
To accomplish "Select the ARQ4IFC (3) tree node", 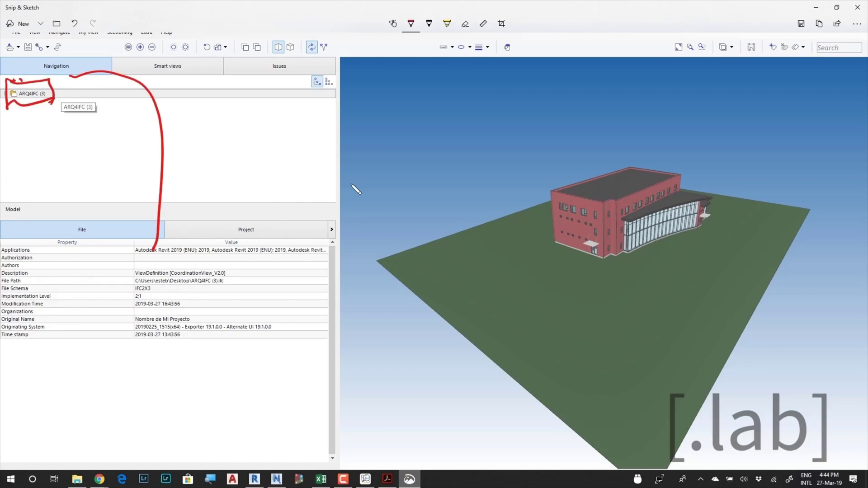I will (32, 94).
